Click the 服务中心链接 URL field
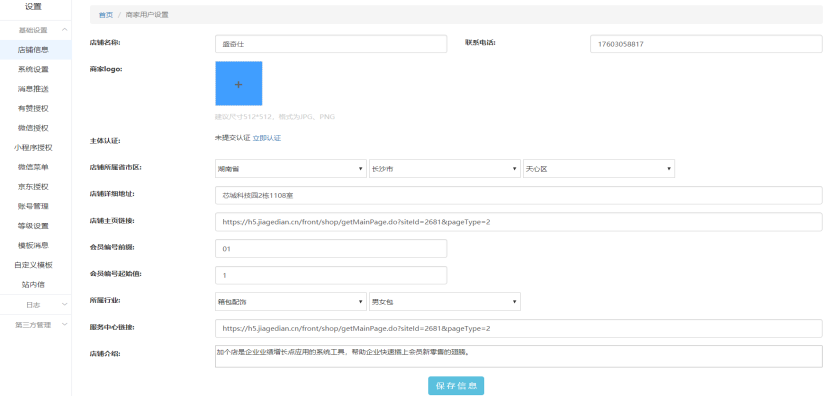Viewport: 831px width, 396px height. [x=519, y=328]
